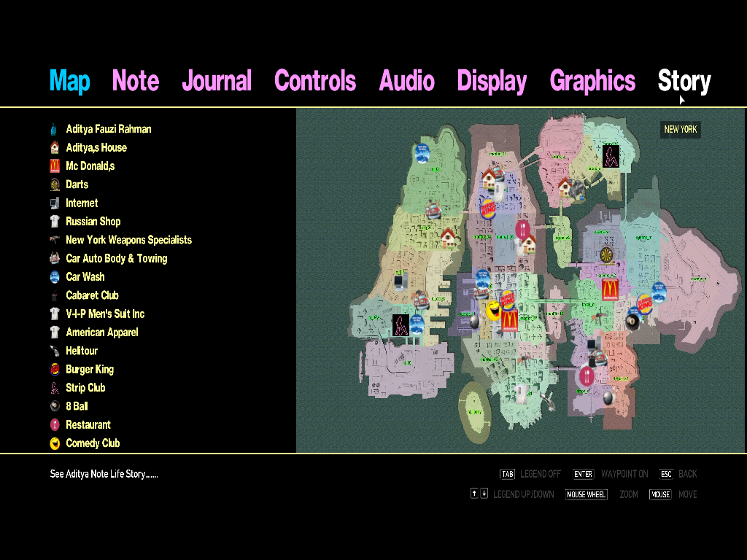This screenshot has width=747, height=560.
Task: Click the map Strip Club marker beside Car Wash
Action: pyautogui.click(x=400, y=326)
